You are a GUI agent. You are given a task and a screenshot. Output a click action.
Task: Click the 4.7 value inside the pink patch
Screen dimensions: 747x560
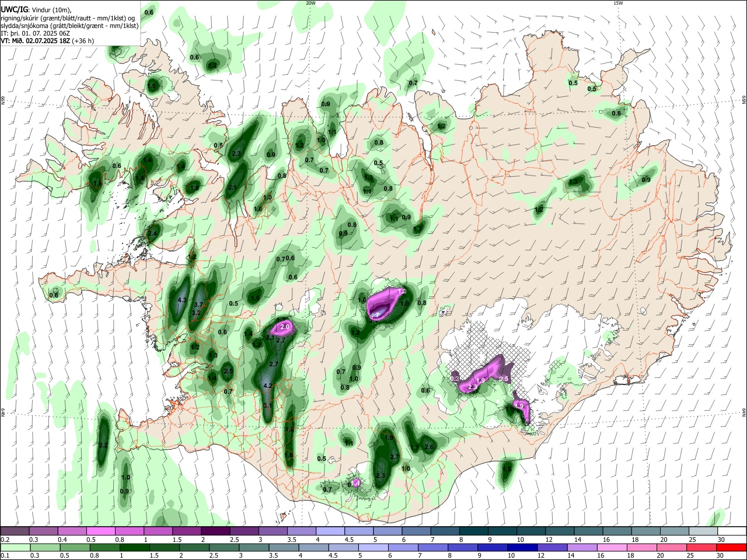(375, 316)
